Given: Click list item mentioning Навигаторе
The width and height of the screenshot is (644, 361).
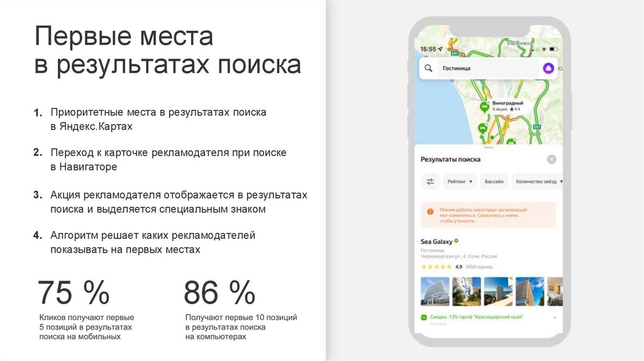Looking at the screenshot, I should [x=169, y=159].
